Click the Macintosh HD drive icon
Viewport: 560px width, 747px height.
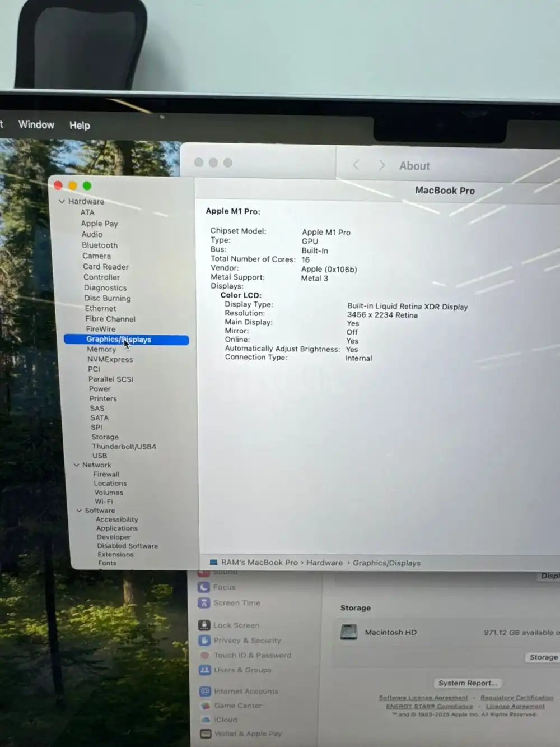(x=349, y=632)
